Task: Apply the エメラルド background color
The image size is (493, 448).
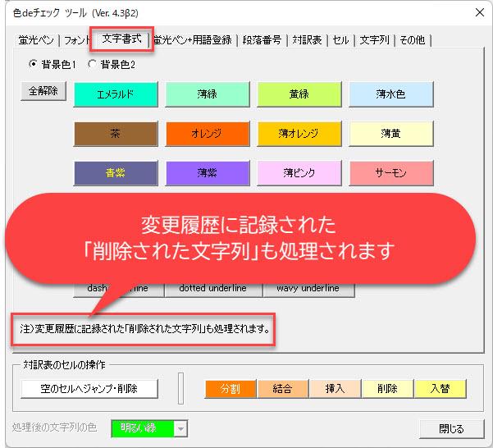Action: click(115, 94)
